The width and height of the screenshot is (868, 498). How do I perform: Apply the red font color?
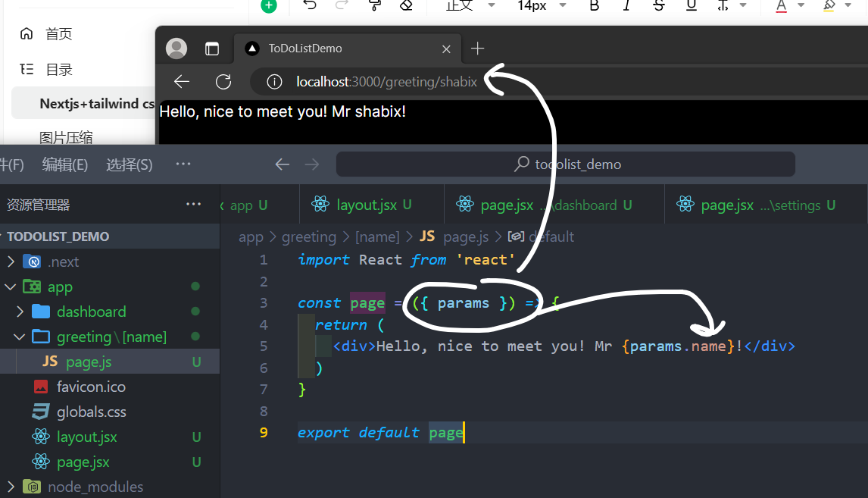point(781,5)
